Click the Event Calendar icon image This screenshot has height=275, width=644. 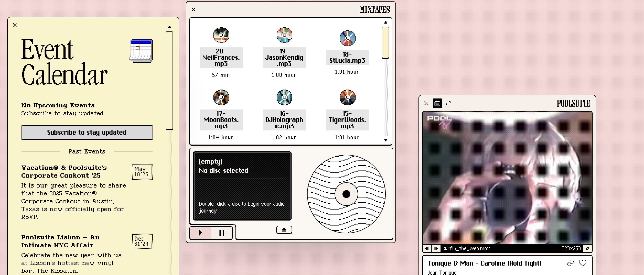[x=141, y=51]
